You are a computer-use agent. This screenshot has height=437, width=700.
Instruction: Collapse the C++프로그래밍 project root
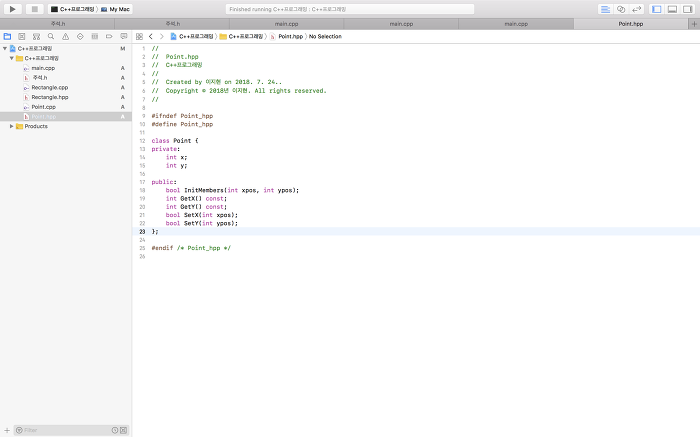[x=5, y=48]
